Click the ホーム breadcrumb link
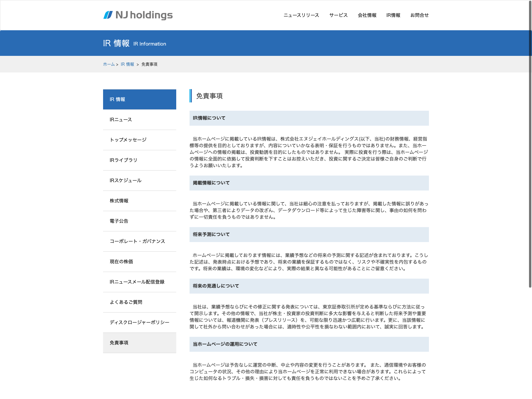This screenshot has height=399, width=532. [x=109, y=65]
